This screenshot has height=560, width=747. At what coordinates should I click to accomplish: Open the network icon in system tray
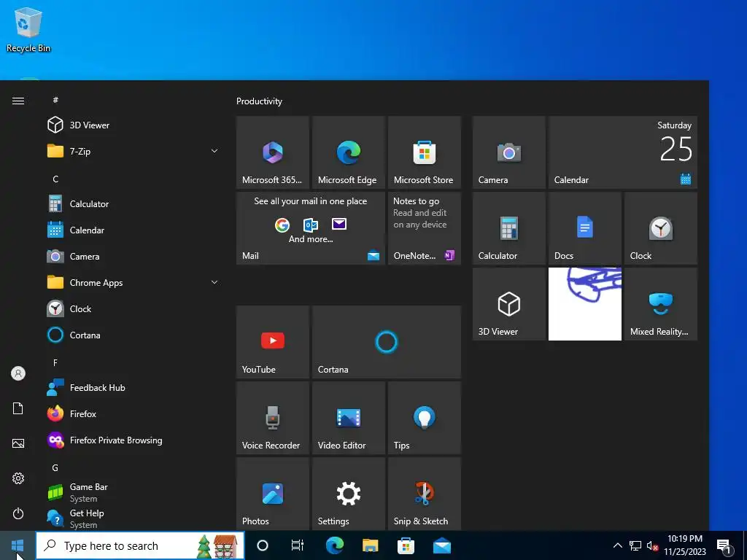(635, 545)
